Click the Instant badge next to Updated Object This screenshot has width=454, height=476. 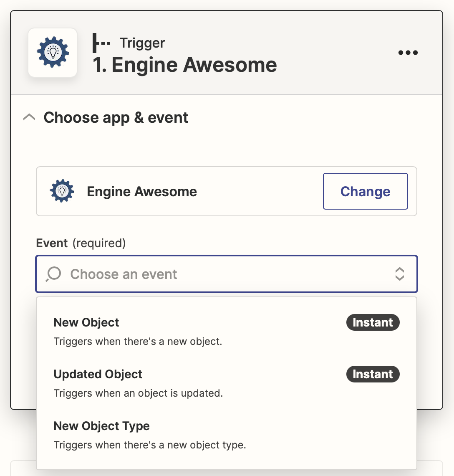(373, 374)
